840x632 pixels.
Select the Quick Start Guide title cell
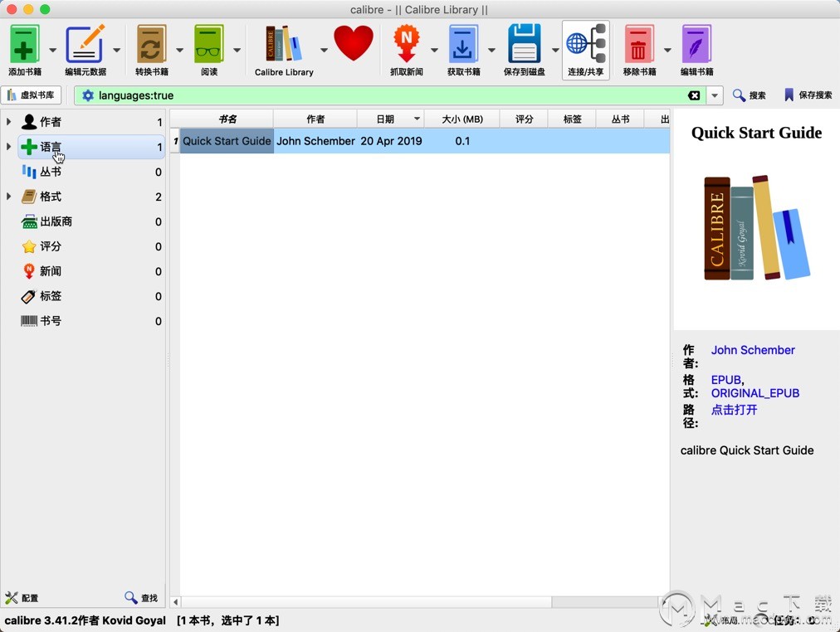click(227, 141)
